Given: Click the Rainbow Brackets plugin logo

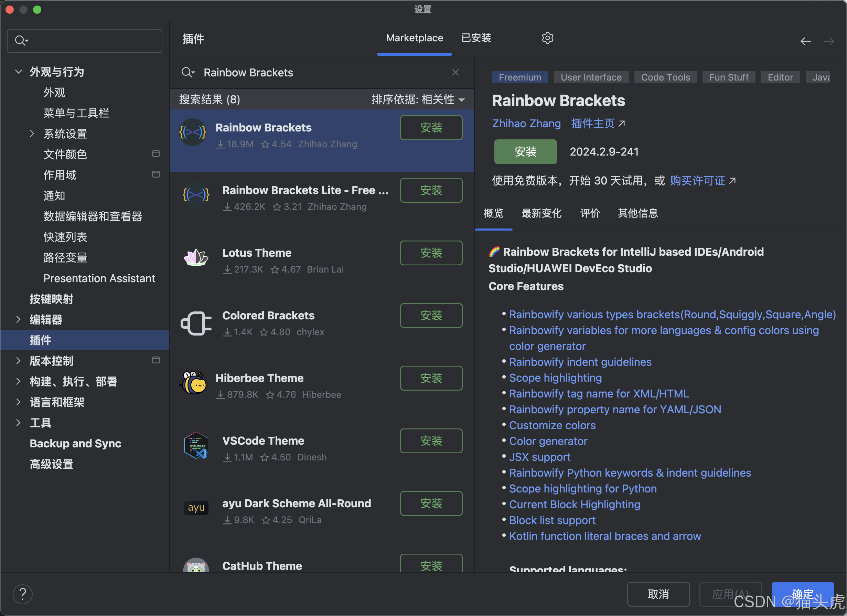Looking at the screenshot, I should (x=193, y=132).
